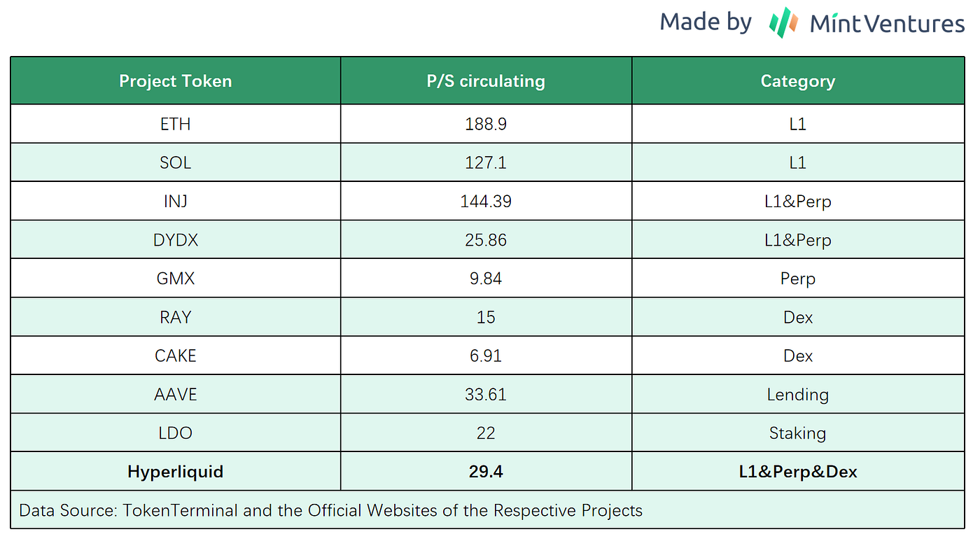Viewport: 980px width, 534px height.
Task: Click the ETH token cell
Action: pyautogui.click(x=176, y=124)
